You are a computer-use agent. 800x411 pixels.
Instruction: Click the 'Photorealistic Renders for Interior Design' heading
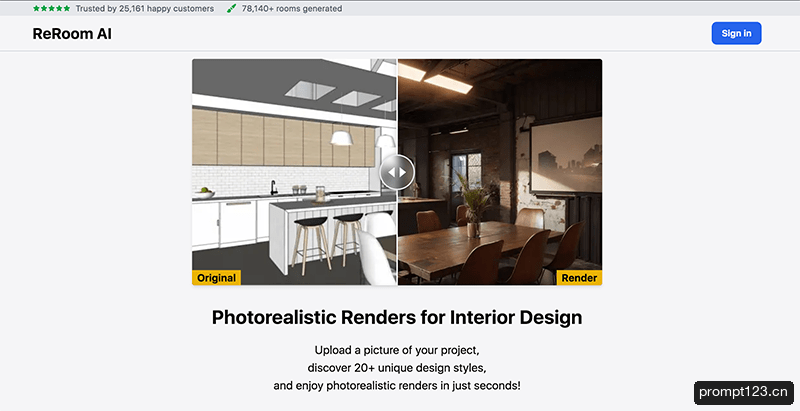(397, 317)
